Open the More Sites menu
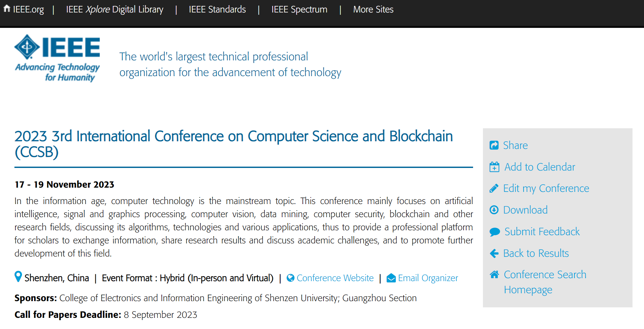 tap(373, 9)
